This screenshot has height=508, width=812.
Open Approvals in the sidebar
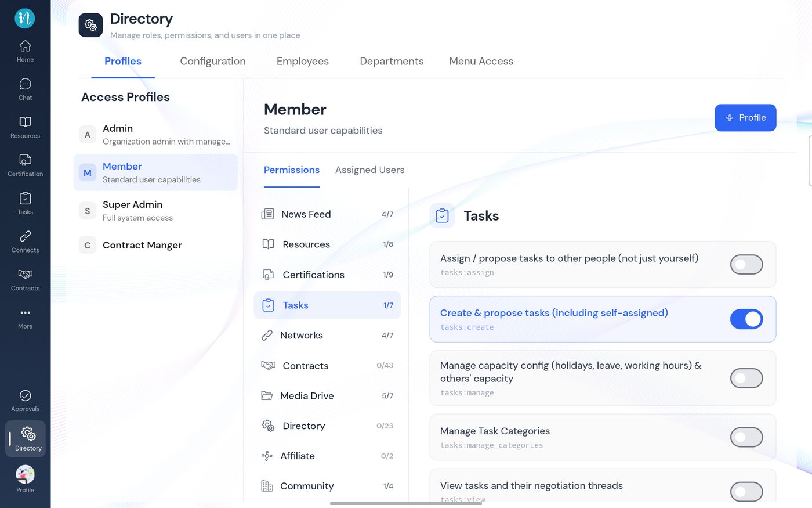[25, 401]
